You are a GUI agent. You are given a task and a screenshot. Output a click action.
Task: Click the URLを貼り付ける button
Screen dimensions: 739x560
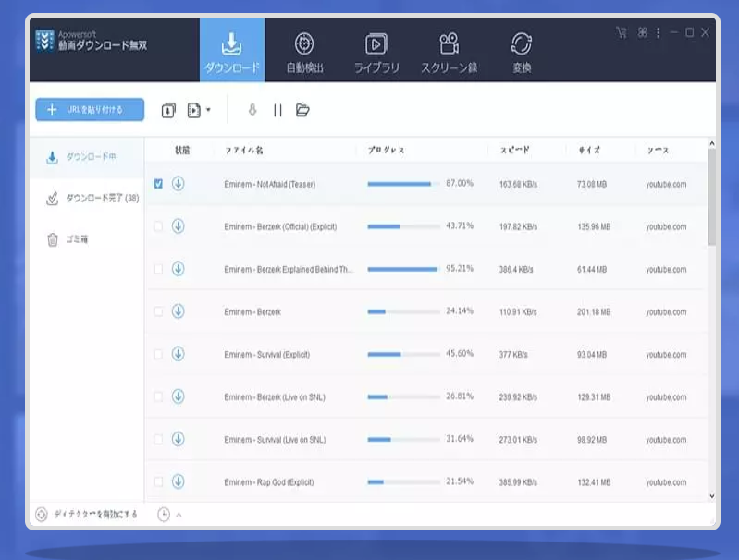point(90,109)
